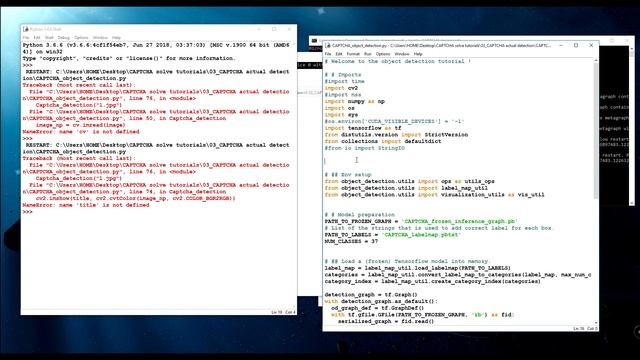The height and width of the screenshot is (360, 640).
Task: Click the 'import tensorflow as tf' line
Action: tap(363, 128)
